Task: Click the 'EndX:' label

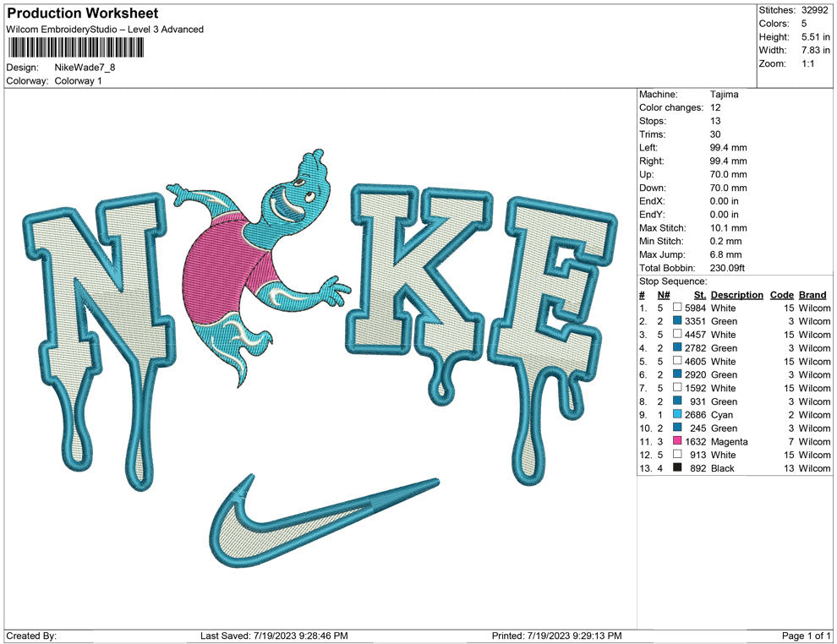Action: (x=652, y=200)
